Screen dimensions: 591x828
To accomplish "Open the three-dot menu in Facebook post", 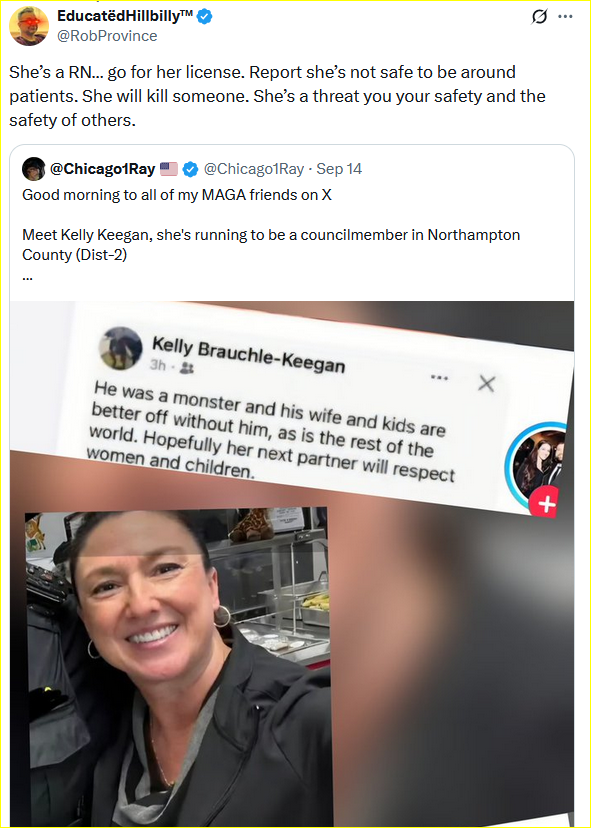I will (439, 378).
